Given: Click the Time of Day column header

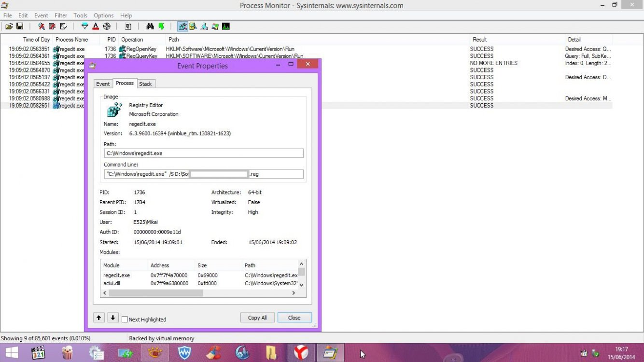Looking at the screenshot, I should (x=27, y=40).
